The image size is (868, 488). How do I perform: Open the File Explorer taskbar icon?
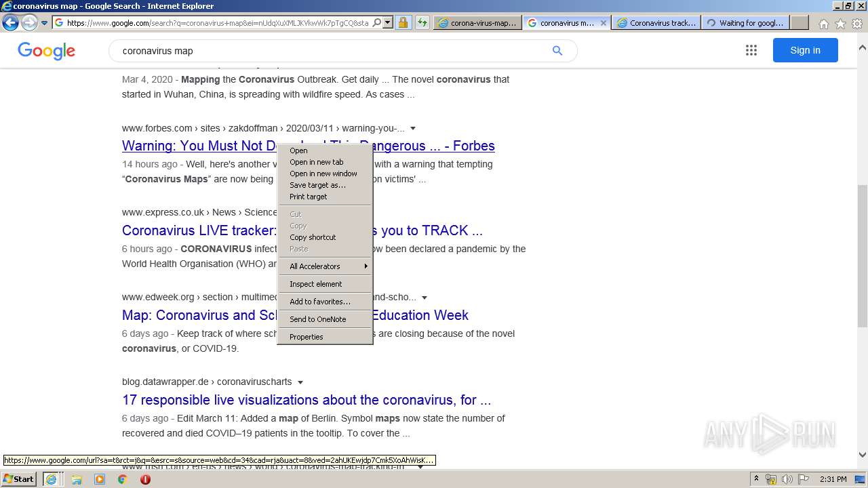pyautogui.click(x=77, y=479)
